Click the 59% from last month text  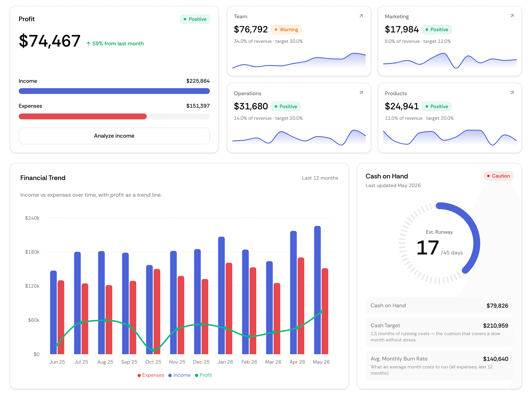(118, 43)
